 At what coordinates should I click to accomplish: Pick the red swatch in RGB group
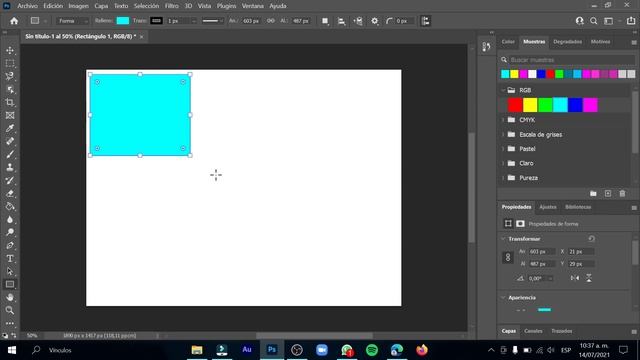coord(515,105)
